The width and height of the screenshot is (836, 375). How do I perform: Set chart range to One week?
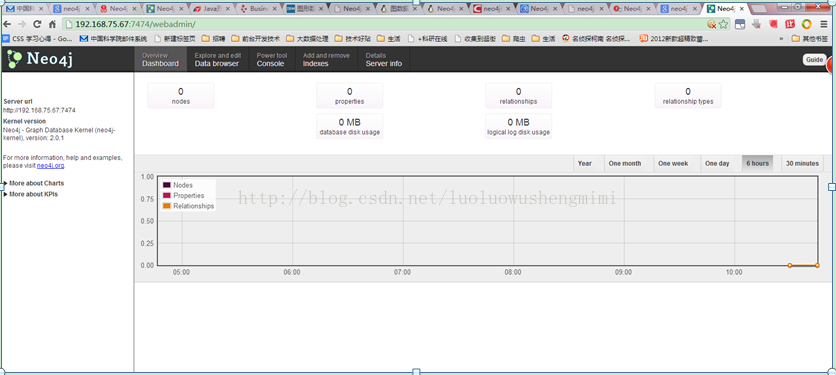673,164
